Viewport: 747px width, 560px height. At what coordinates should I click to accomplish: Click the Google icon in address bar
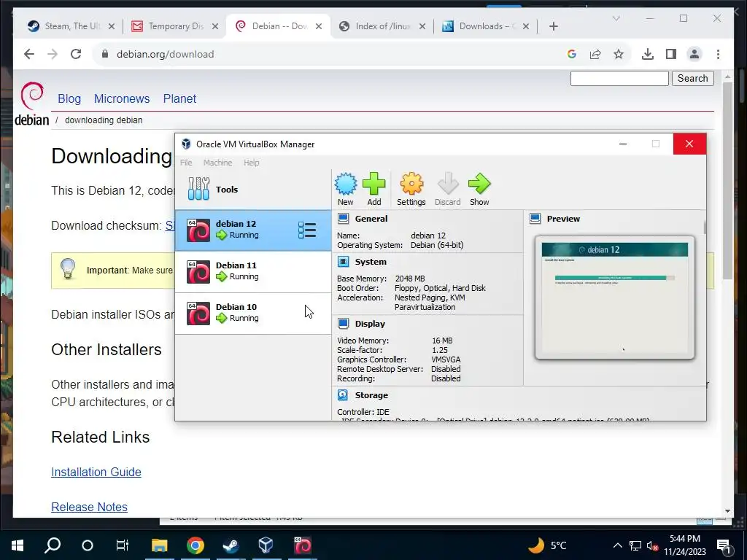(572, 54)
